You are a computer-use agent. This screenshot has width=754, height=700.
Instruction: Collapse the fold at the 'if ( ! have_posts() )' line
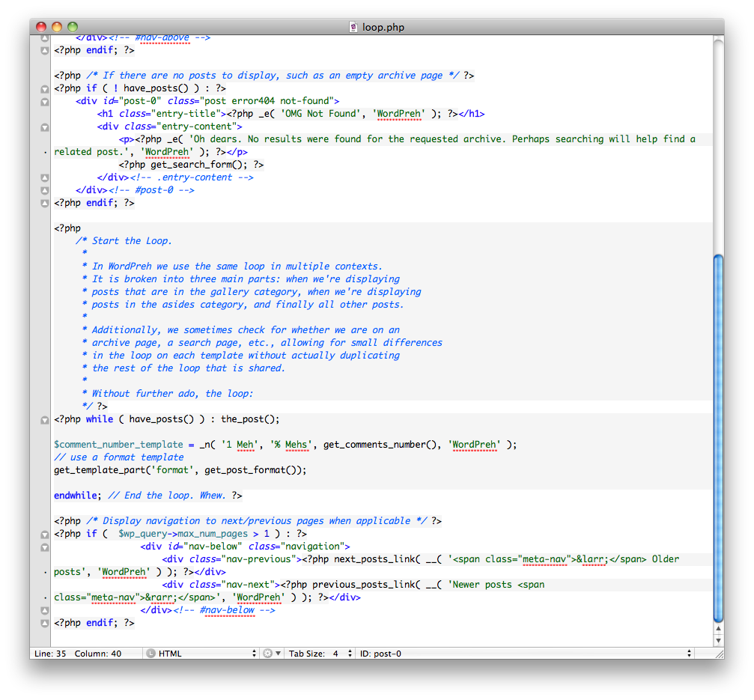pos(44,88)
